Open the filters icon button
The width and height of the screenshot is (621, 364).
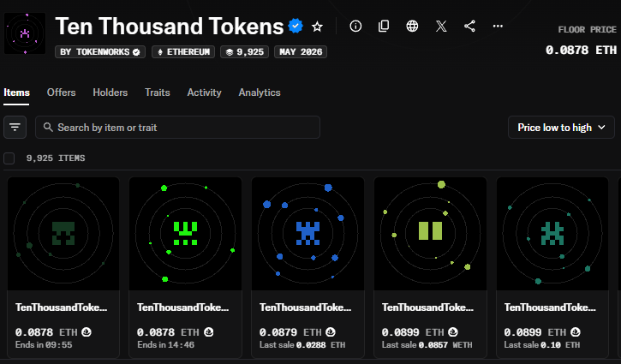click(15, 127)
